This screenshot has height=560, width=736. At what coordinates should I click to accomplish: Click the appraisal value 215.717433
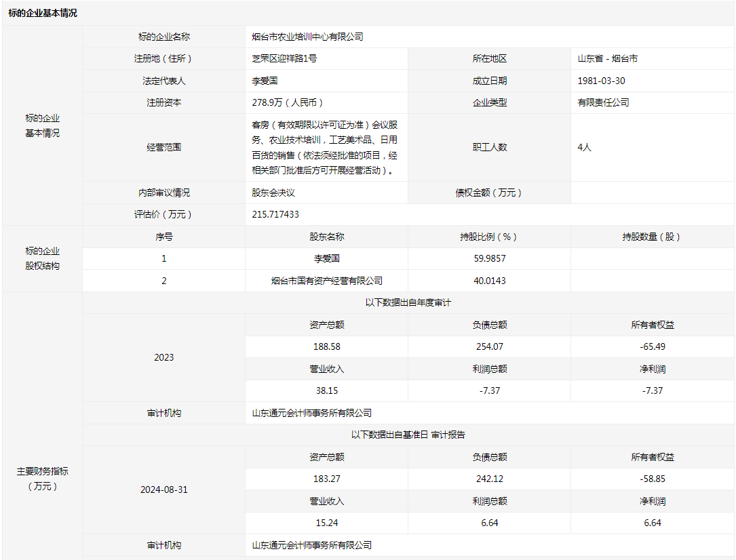(275, 214)
